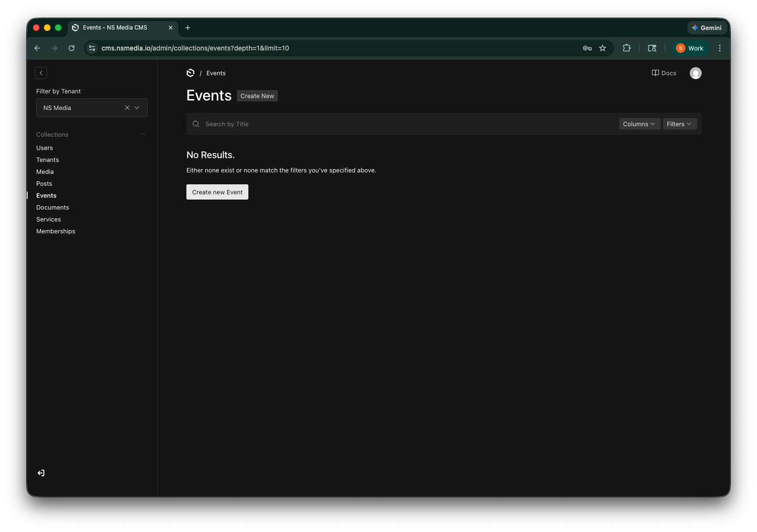Open the Posts collection
This screenshot has height=532, width=757.
pyautogui.click(x=44, y=184)
